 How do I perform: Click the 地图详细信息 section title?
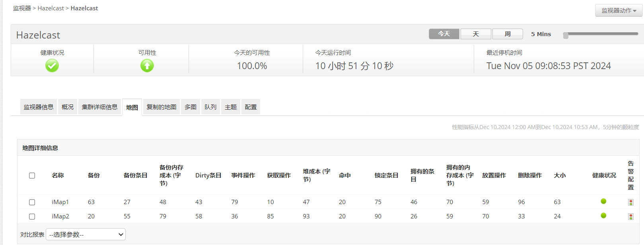tap(40, 148)
